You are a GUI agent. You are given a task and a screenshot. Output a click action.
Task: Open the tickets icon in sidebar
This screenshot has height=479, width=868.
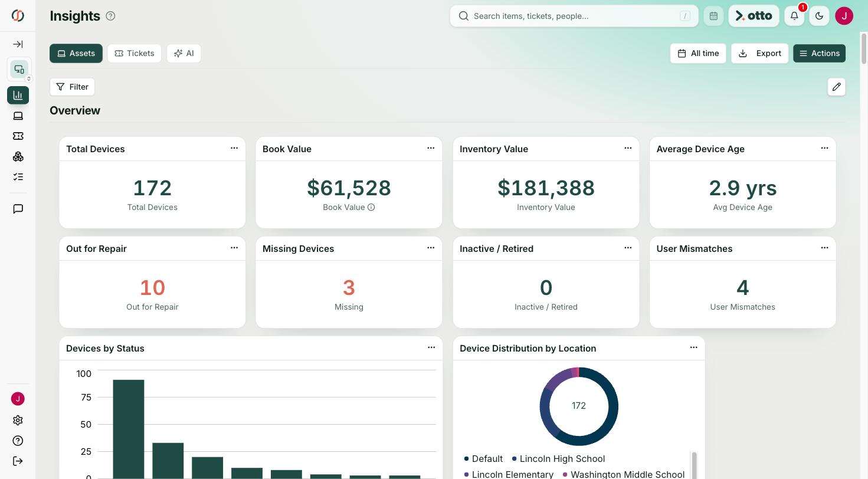[18, 136]
